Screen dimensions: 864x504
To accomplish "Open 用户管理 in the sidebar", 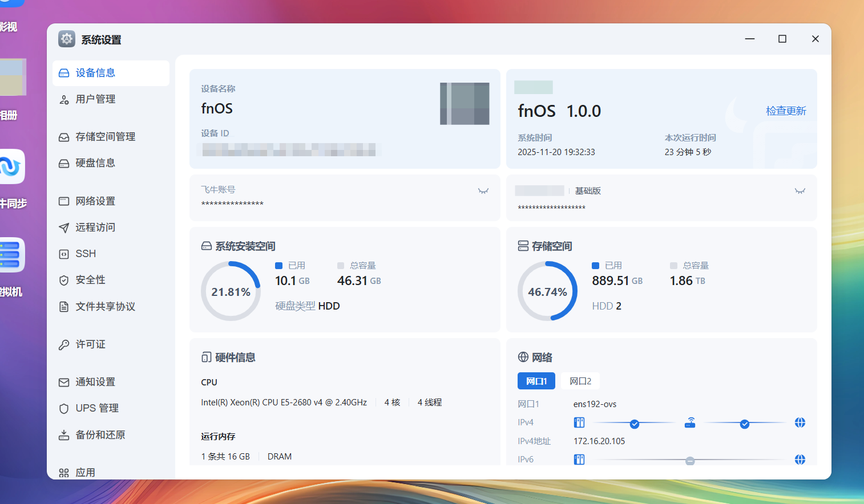I will tap(95, 99).
